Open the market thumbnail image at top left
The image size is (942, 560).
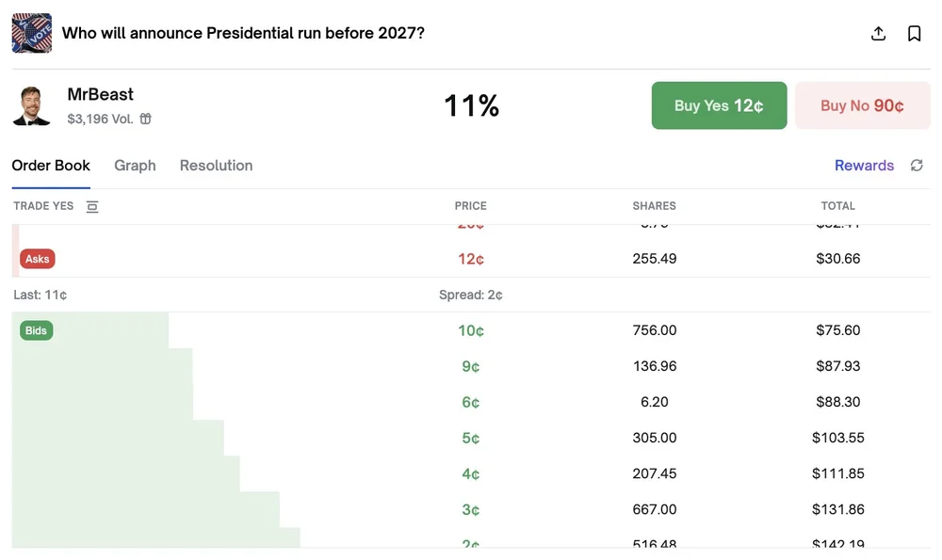coord(31,32)
